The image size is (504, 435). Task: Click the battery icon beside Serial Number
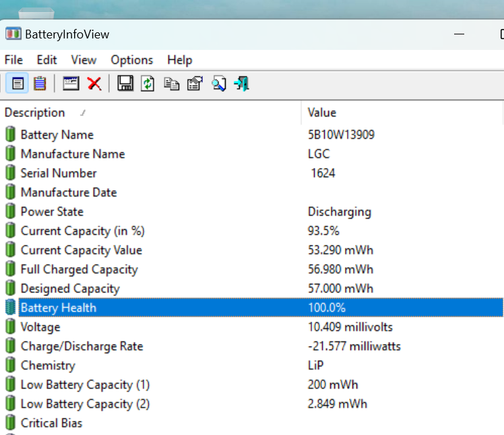10,173
